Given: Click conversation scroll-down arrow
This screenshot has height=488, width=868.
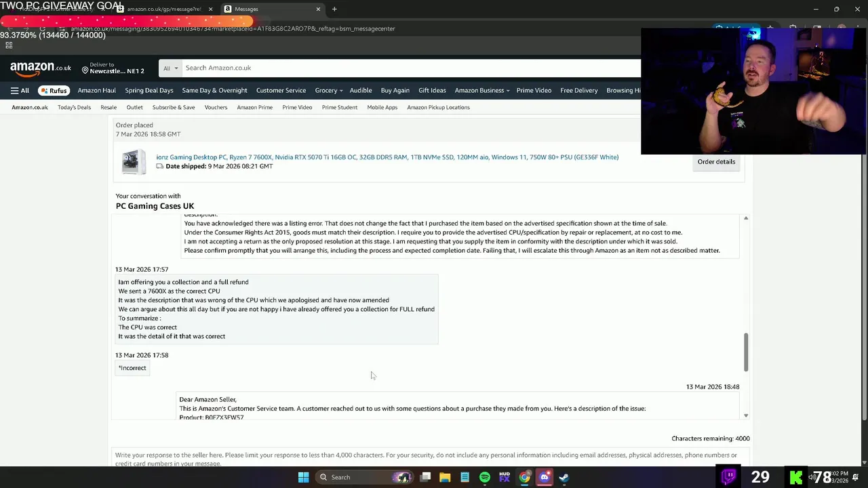Looking at the screenshot, I should point(746,415).
